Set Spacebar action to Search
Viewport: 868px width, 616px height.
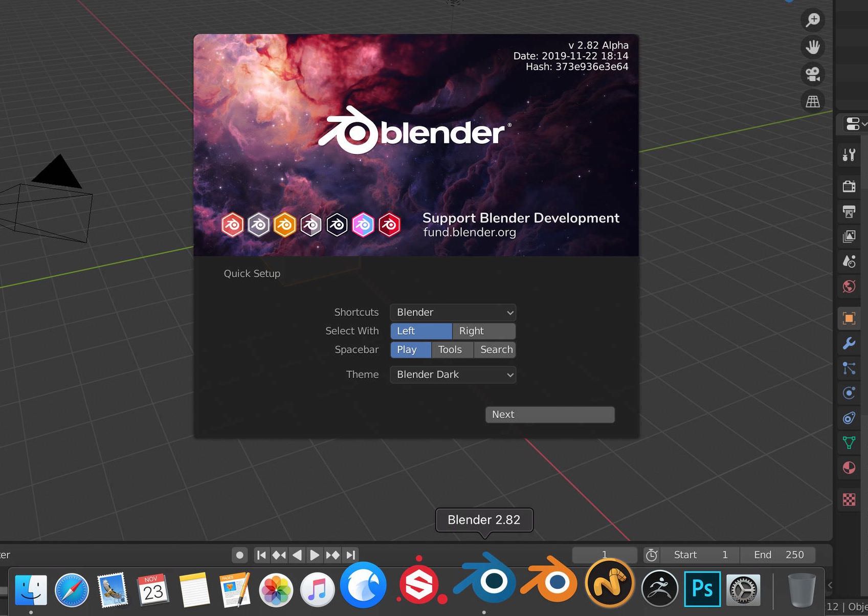tap(495, 349)
